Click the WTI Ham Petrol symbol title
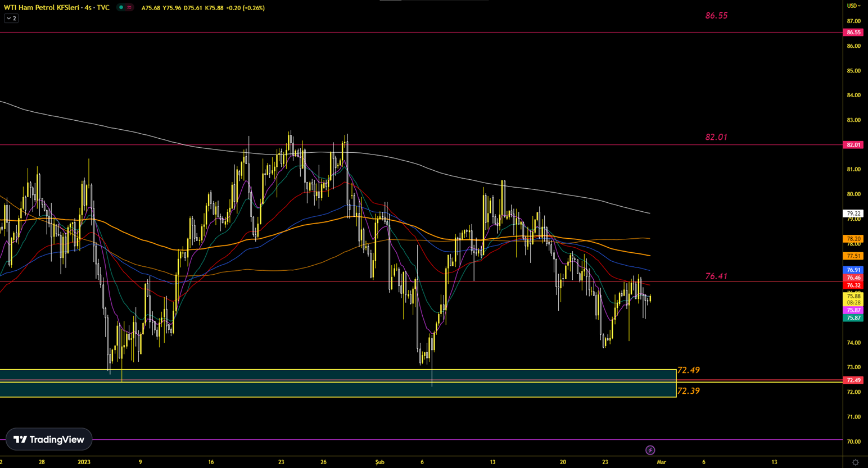The image size is (868, 468). (x=56, y=8)
